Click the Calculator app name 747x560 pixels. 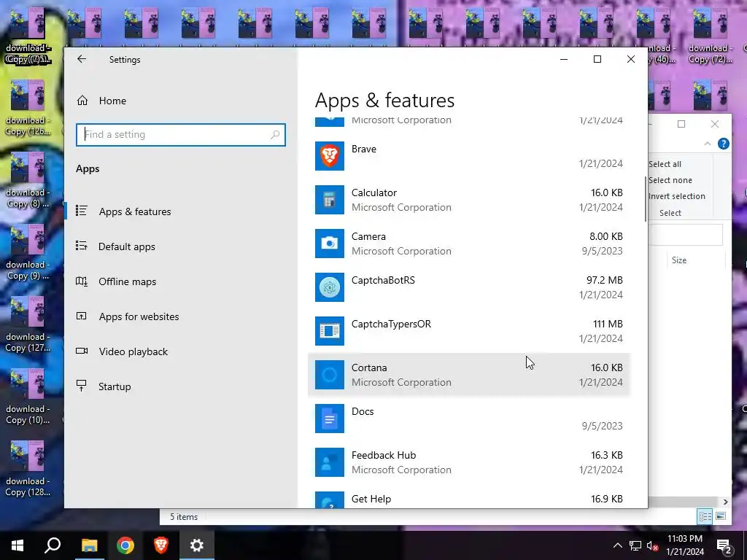[374, 192]
